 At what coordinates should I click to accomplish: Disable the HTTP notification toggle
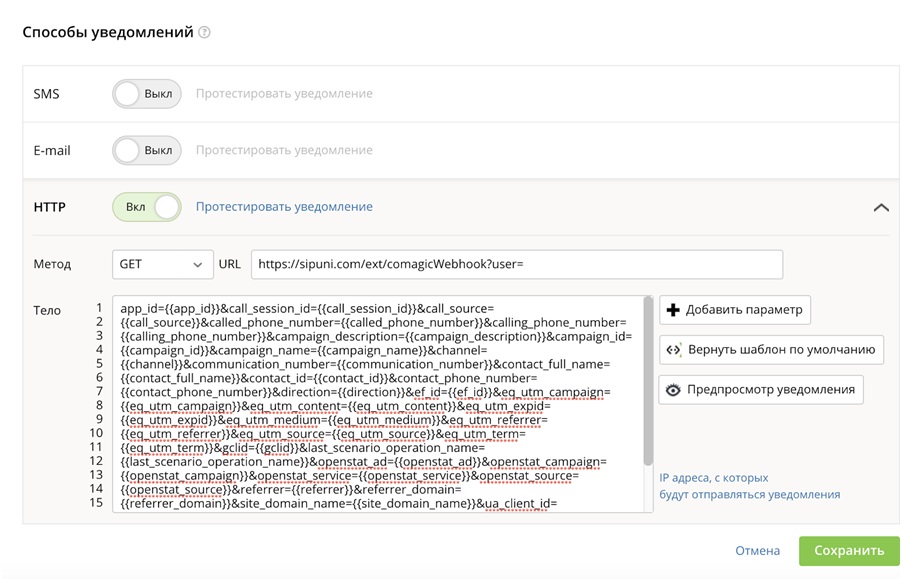click(147, 207)
